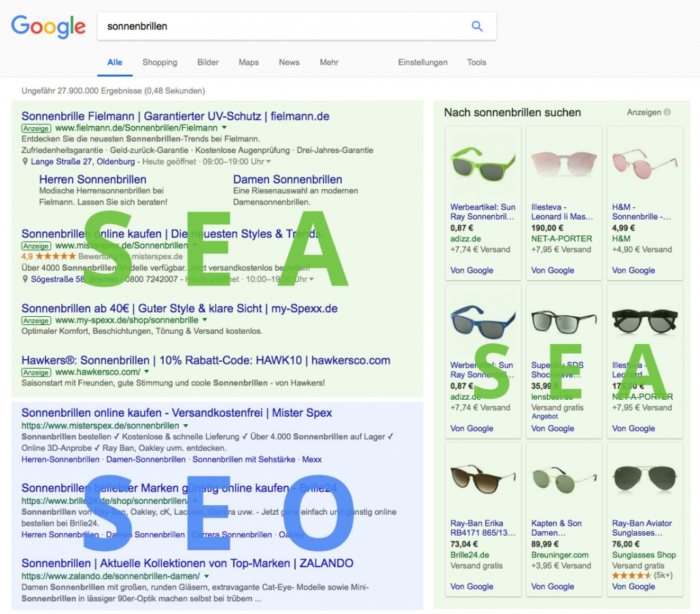Click Von Google under Brille24.de product

click(x=472, y=586)
